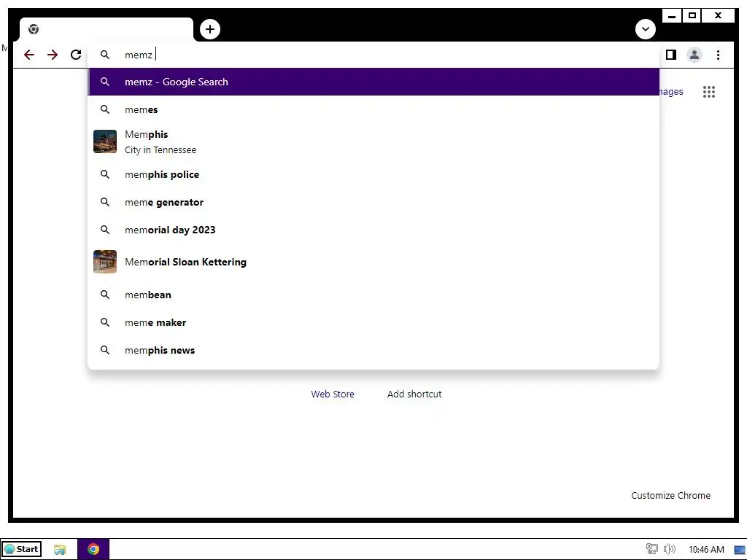Viewport: 747px width, 560px height.
Task: Open Customize Chrome
Action: click(671, 495)
